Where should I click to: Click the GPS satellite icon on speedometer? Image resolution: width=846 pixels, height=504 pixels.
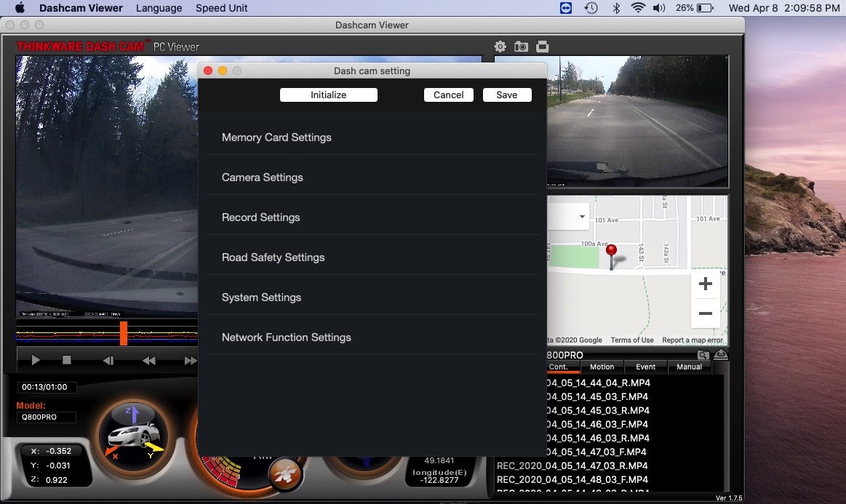click(x=285, y=473)
